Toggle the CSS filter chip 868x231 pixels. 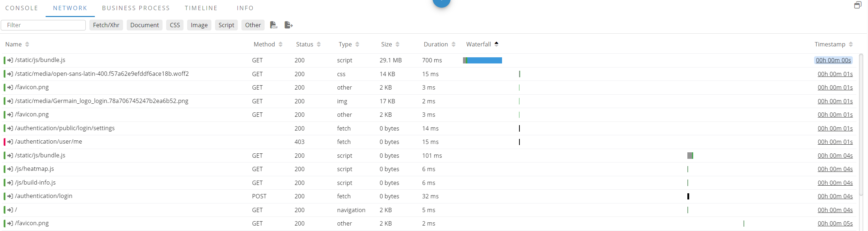[175, 25]
